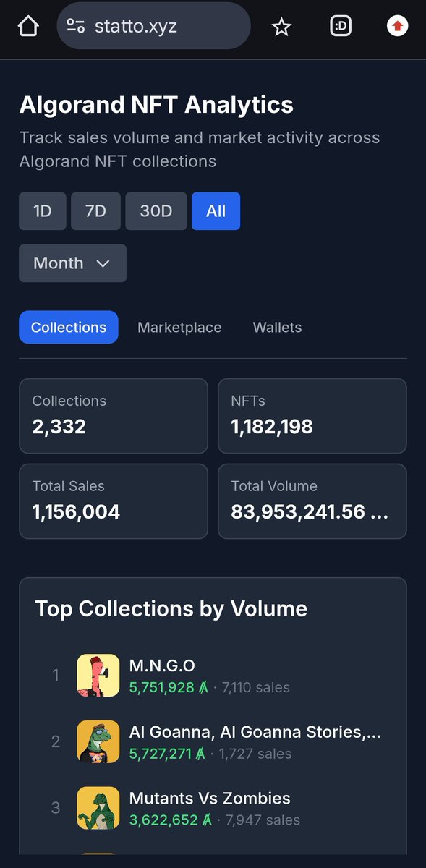Viewport: 426px width, 868px height.
Task: Open the Total Sales stat card
Action: (x=113, y=501)
